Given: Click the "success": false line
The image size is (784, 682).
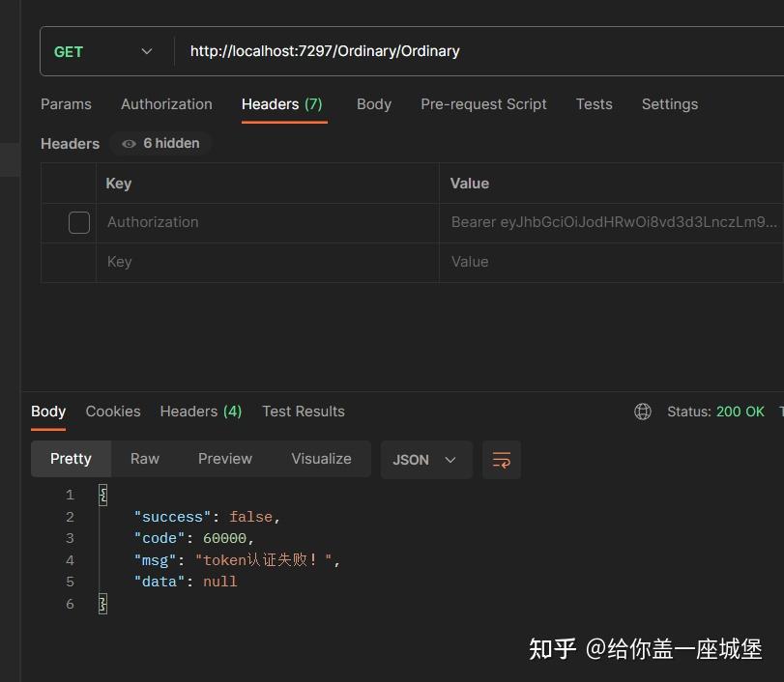Looking at the screenshot, I should coord(207,517).
